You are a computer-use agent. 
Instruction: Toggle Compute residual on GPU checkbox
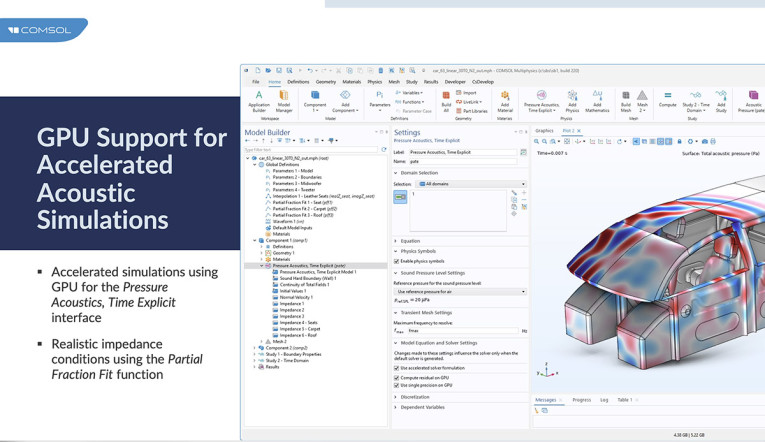click(x=397, y=378)
